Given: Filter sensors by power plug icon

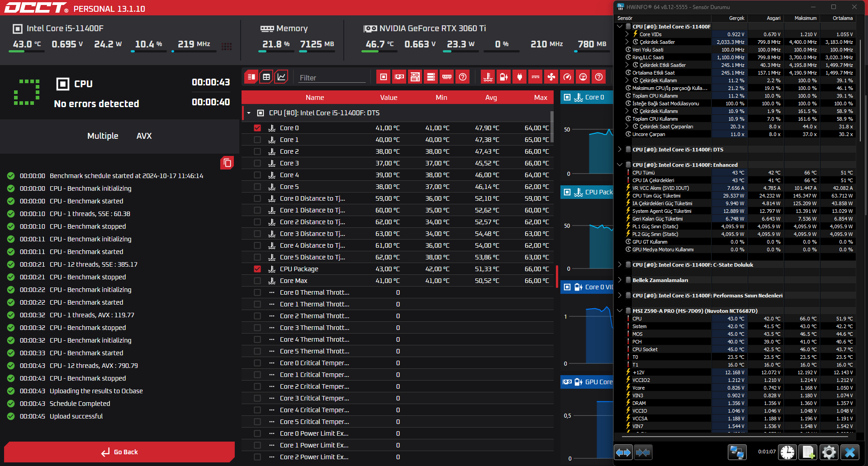Looking at the screenshot, I should 519,77.
